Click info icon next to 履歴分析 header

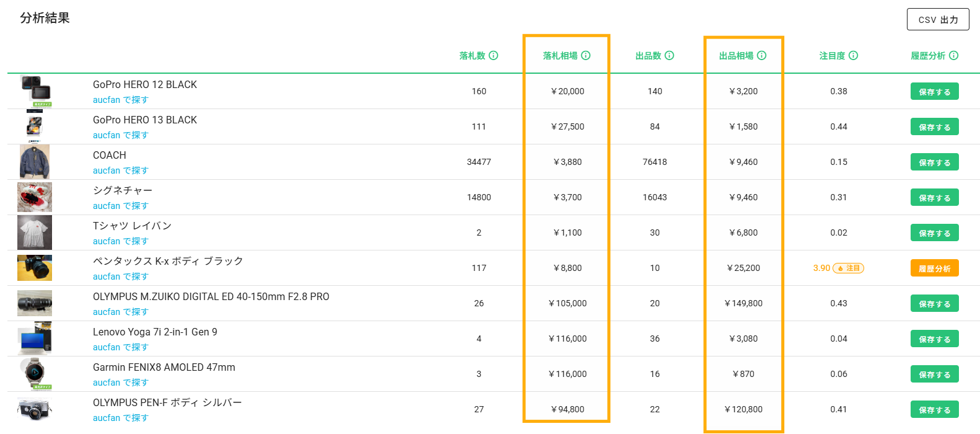[954, 56]
